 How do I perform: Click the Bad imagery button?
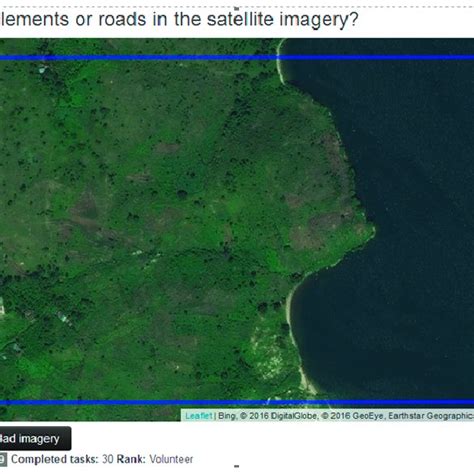[35, 438]
